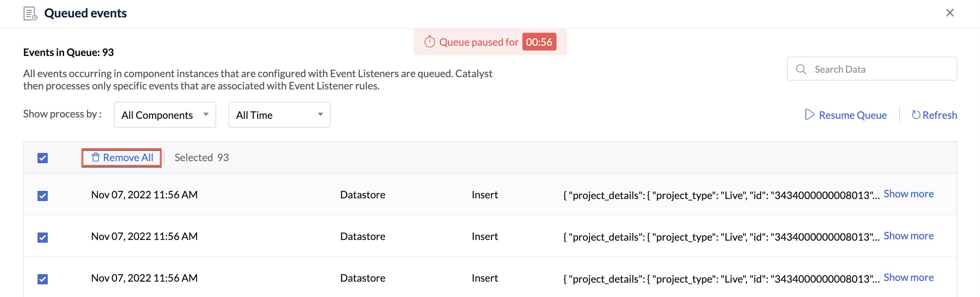980x297 pixels.
Task: Uncheck the second event row checkbox
Action: click(43, 238)
